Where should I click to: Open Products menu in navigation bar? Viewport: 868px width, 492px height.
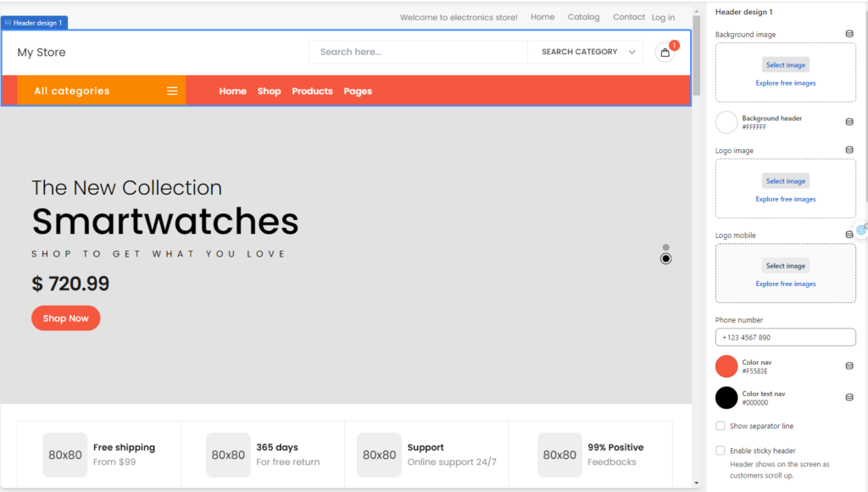tap(312, 91)
